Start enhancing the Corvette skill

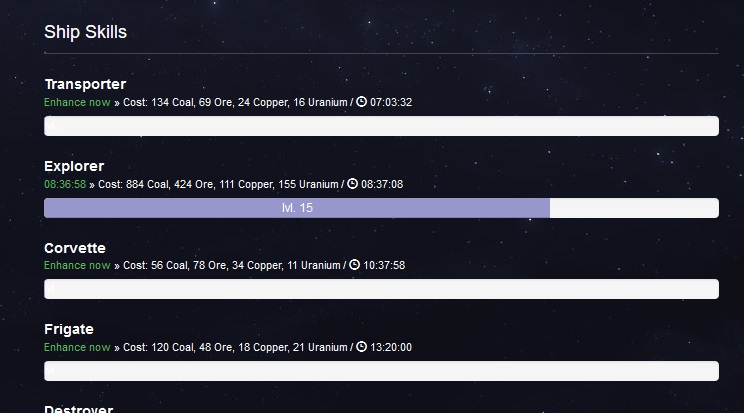(x=77, y=265)
